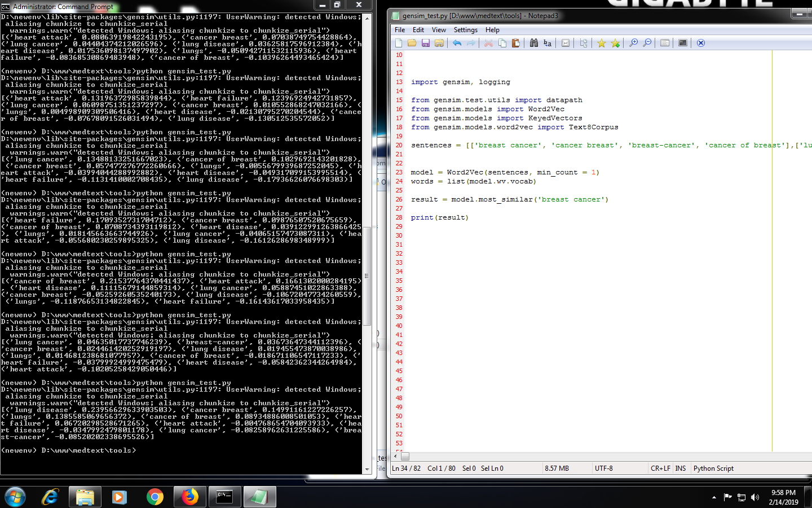Image resolution: width=812 pixels, height=508 pixels.
Task: Open a file with the Open folder icon
Action: [x=412, y=43]
